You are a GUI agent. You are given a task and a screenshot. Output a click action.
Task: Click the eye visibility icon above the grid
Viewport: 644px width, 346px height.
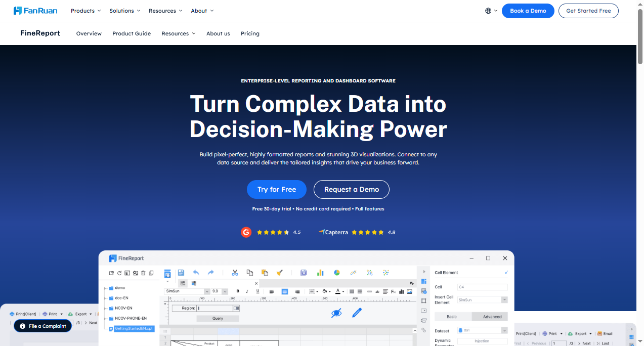(337, 313)
